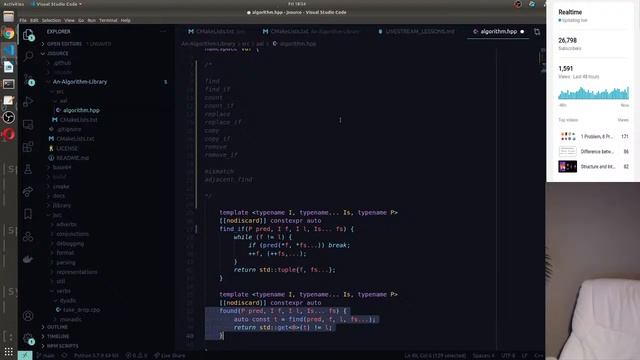
Task: Expand the Open Editors section
Action: pyautogui.click(x=64, y=44)
